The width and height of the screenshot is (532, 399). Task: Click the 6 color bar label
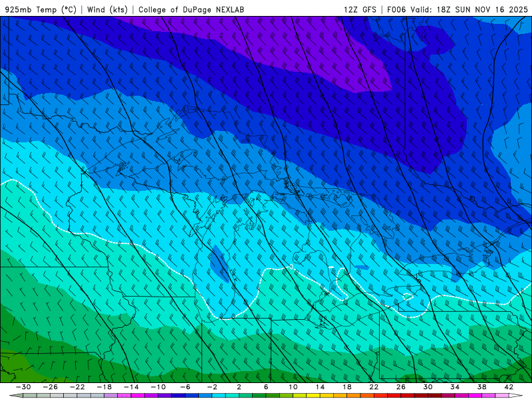click(266, 387)
